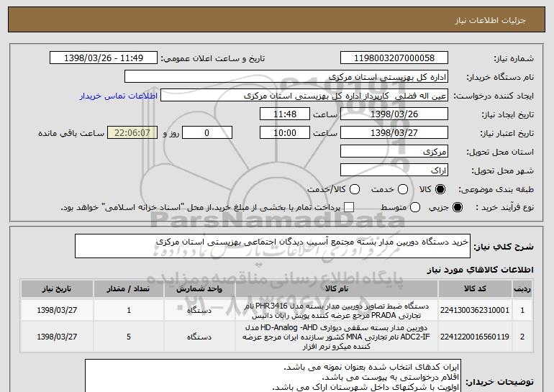The width and height of the screenshot is (554, 392).
Task: Select the کالا radio button
Action: pyautogui.click(x=440, y=189)
